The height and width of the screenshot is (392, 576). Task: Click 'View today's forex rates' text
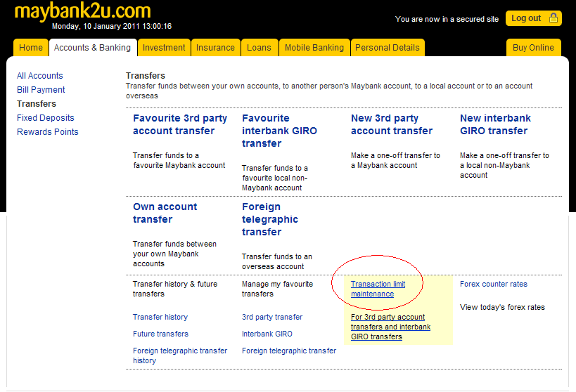502,307
